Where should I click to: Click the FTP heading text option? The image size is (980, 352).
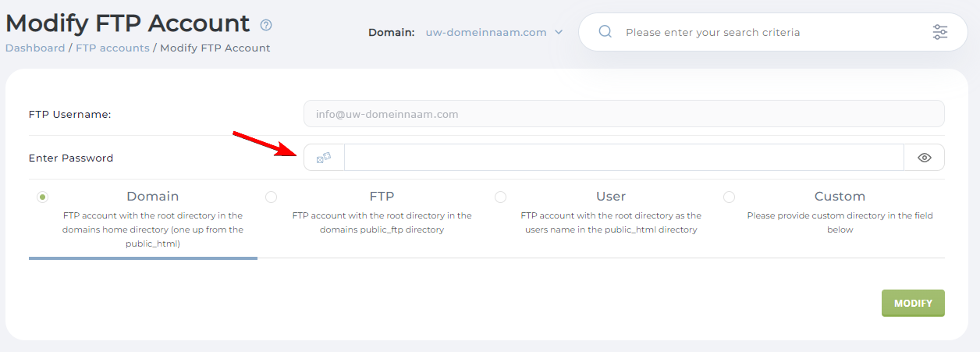coord(382,197)
